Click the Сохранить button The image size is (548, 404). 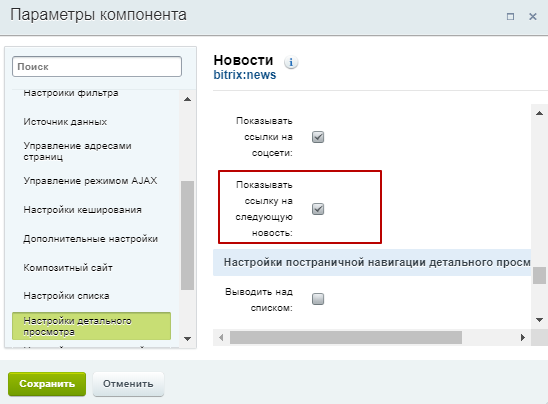click(x=47, y=384)
